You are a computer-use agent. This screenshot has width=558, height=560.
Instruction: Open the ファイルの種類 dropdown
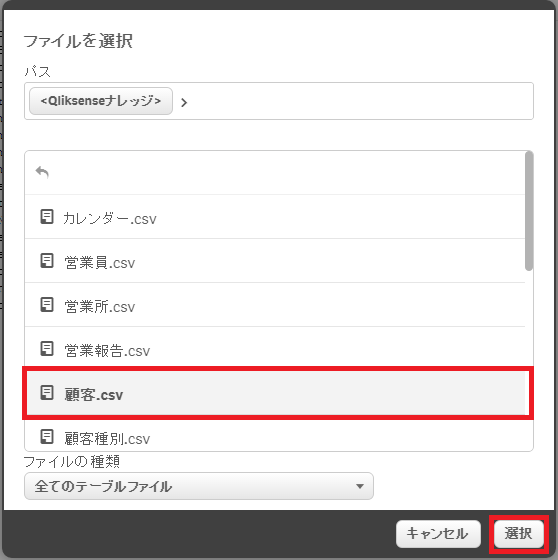[x=199, y=486]
